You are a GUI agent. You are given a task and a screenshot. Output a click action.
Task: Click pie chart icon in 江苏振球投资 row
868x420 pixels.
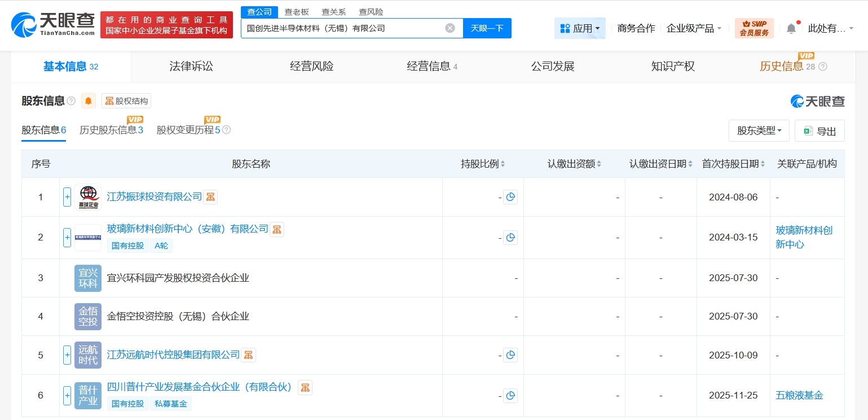click(510, 197)
